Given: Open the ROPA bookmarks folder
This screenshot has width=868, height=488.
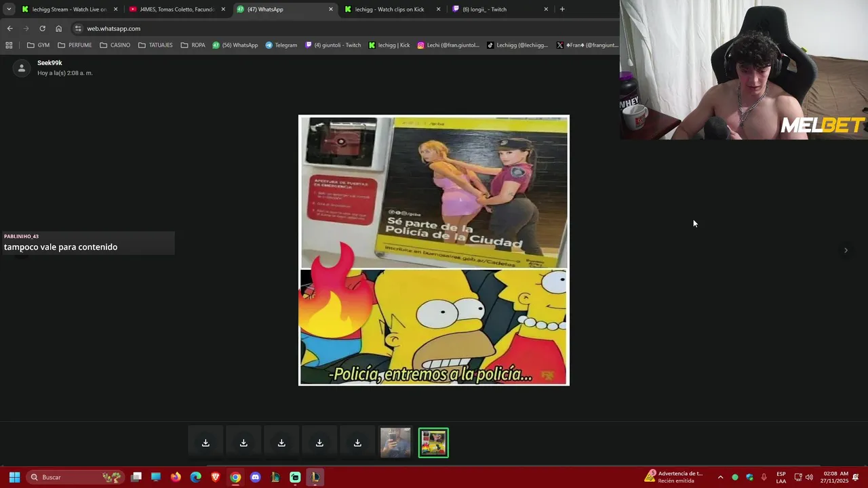Looking at the screenshot, I should [193, 45].
